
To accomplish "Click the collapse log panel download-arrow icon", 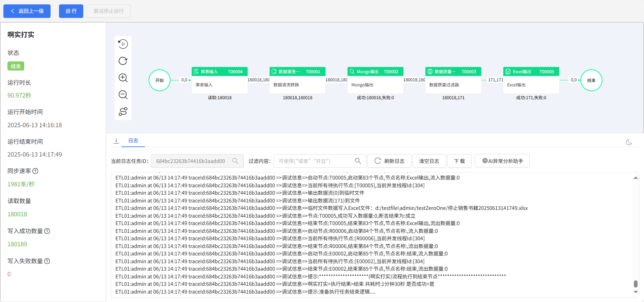I will coord(116,141).
